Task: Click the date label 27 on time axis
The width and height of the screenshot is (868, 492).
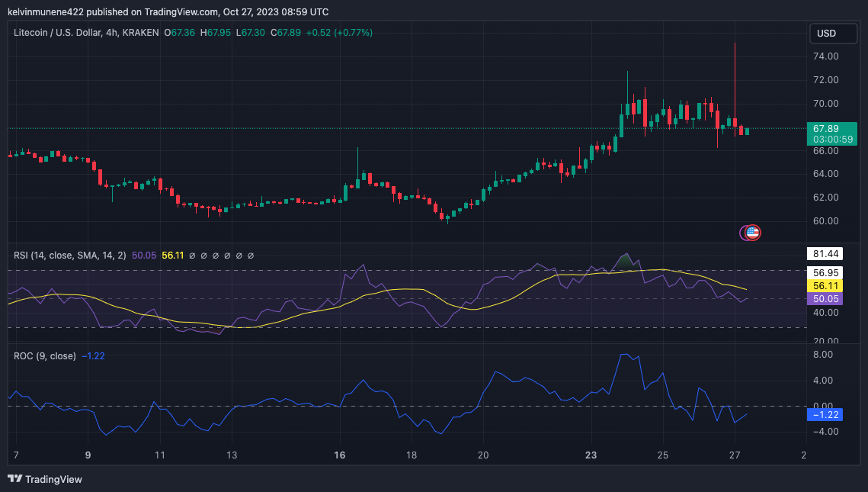Action: pos(735,455)
